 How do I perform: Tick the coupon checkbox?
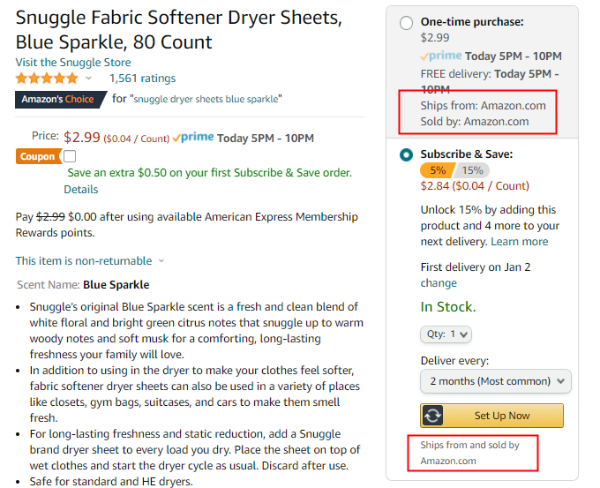[x=69, y=156]
